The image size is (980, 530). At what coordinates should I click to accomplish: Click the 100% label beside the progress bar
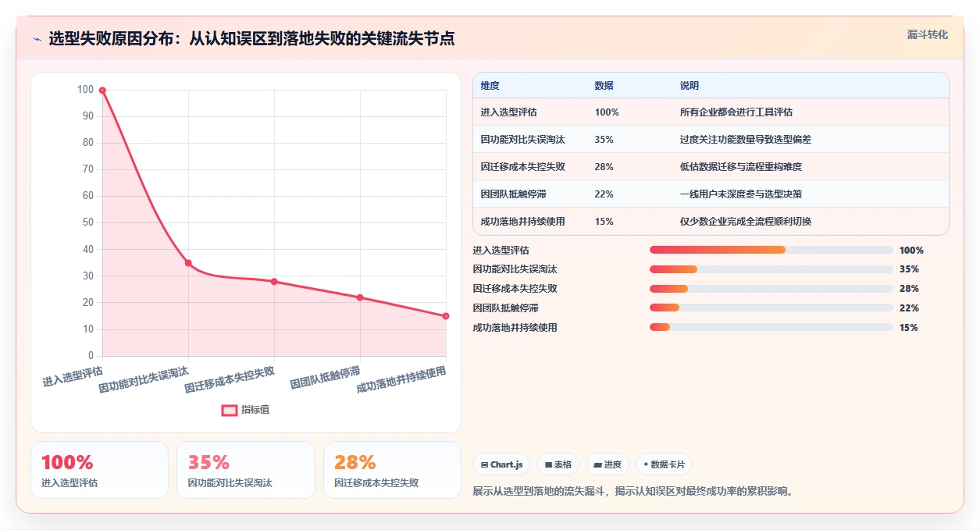[911, 251]
